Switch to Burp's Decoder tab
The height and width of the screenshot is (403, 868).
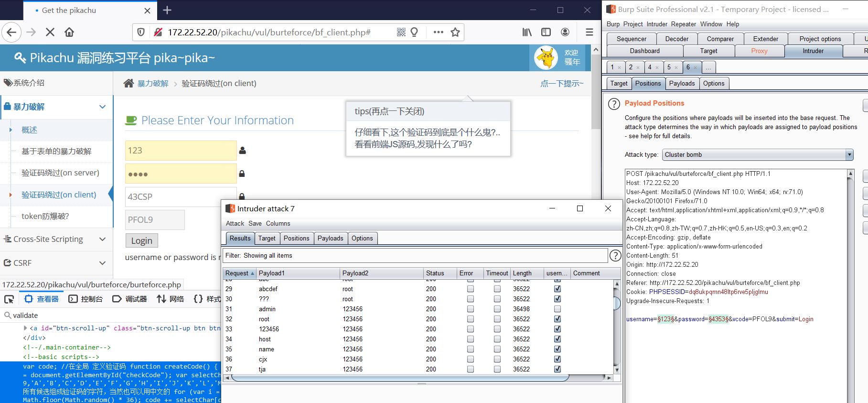pos(677,39)
